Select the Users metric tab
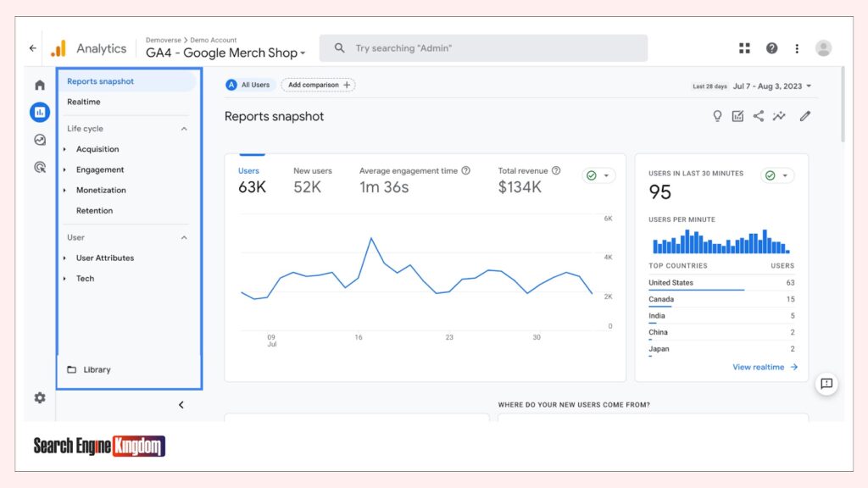The image size is (868, 488). pyautogui.click(x=252, y=181)
